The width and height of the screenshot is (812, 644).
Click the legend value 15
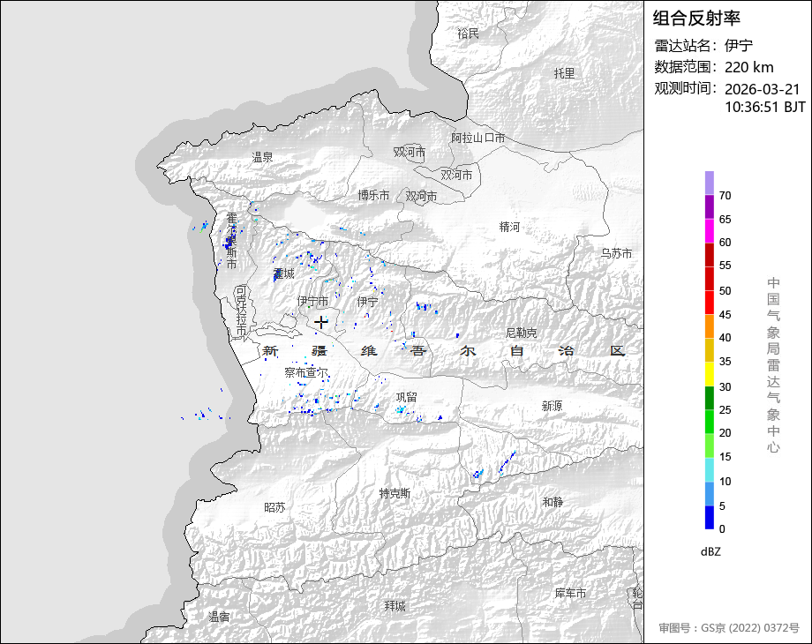point(725,457)
